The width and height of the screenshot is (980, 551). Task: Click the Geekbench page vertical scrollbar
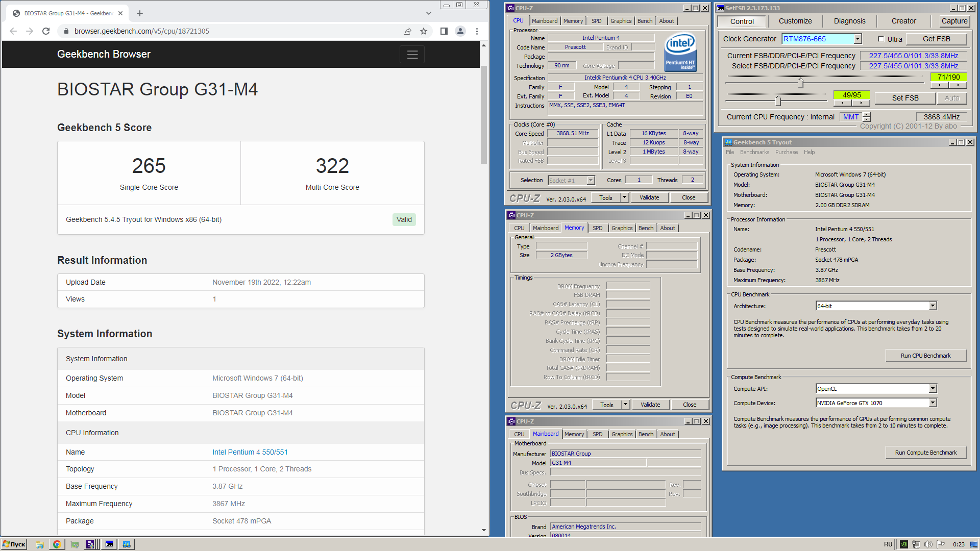[483, 115]
